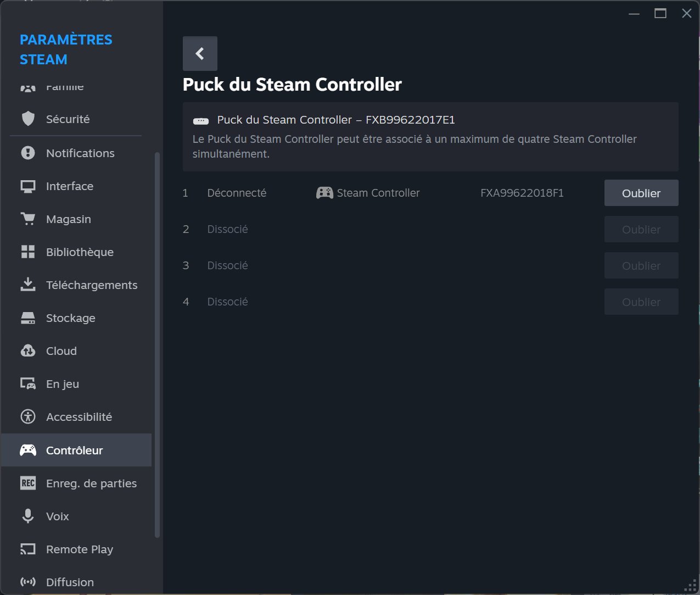Image resolution: width=700 pixels, height=595 pixels.
Task: Open the Notifications settings section
Action: click(76, 153)
